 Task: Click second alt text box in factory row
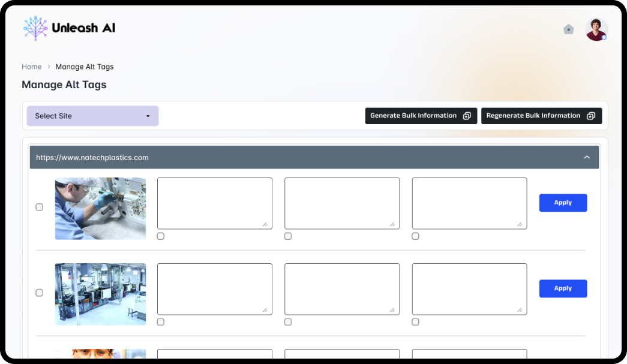[x=342, y=289]
